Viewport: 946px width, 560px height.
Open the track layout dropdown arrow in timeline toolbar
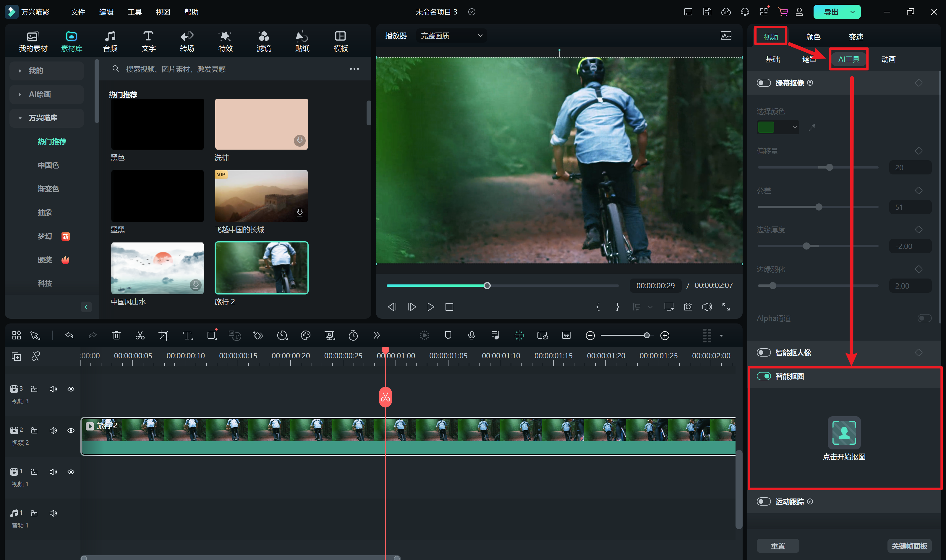pyautogui.click(x=721, y=336)
